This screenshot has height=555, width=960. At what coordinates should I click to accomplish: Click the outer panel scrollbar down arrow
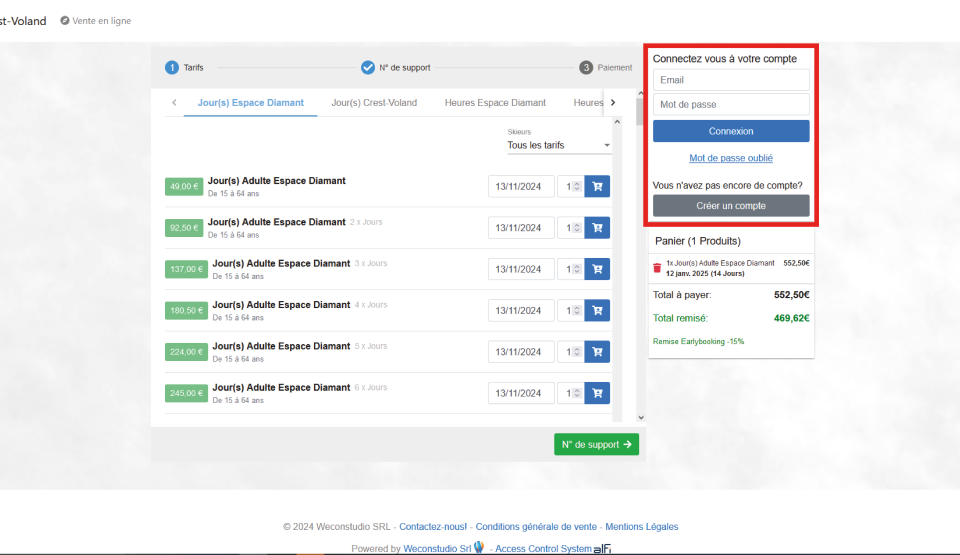[641, 418]
